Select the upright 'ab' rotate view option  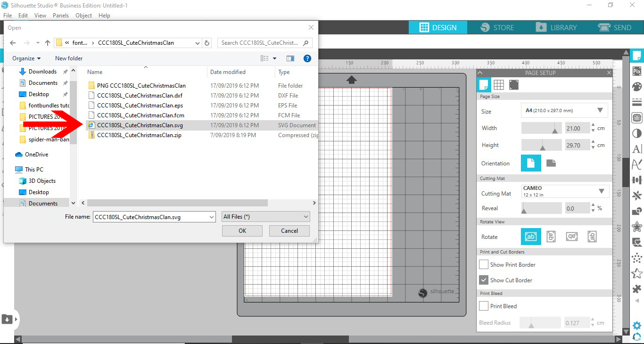point(531,237)
